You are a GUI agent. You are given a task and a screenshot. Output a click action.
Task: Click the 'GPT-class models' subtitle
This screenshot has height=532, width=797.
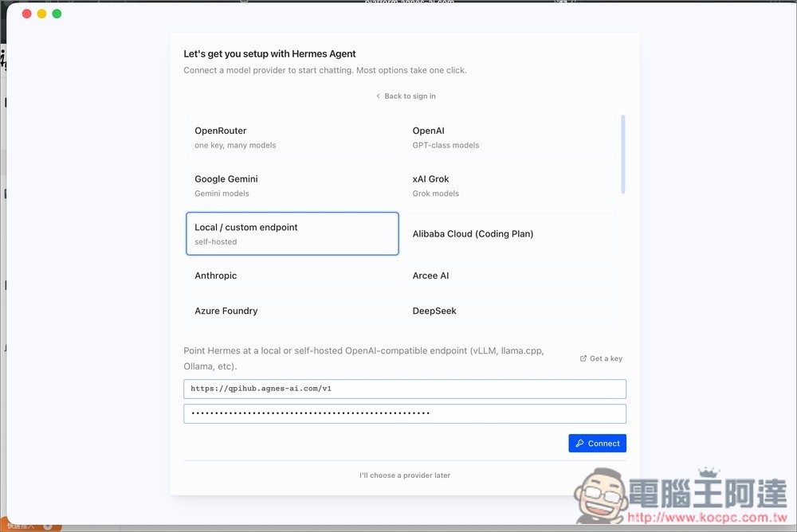446,145
